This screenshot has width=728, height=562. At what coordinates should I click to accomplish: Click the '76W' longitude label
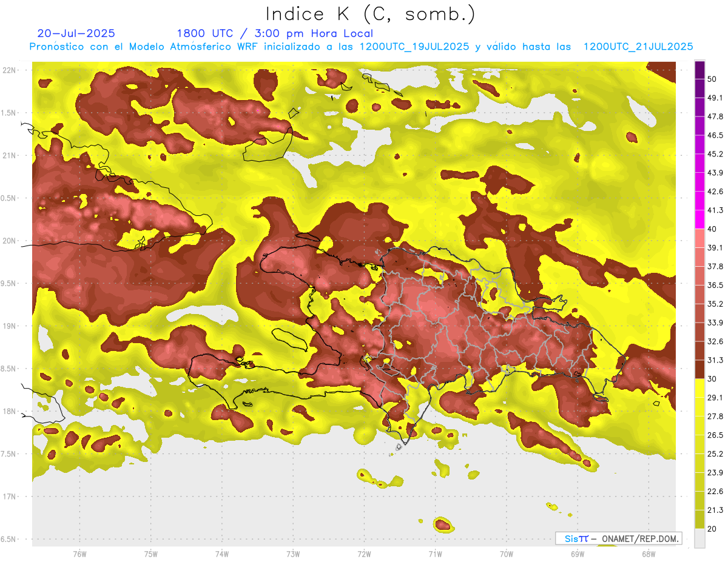79,554
